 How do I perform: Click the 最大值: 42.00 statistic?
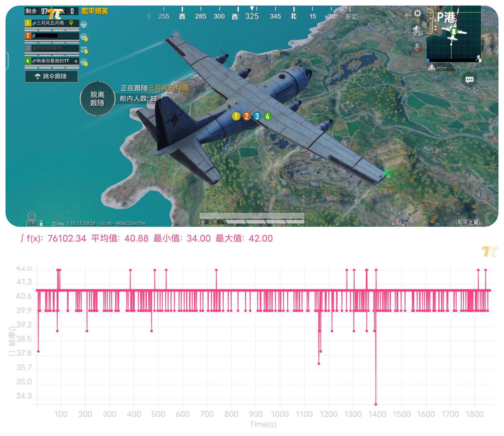pyautogui.click(x=244, y=238)
